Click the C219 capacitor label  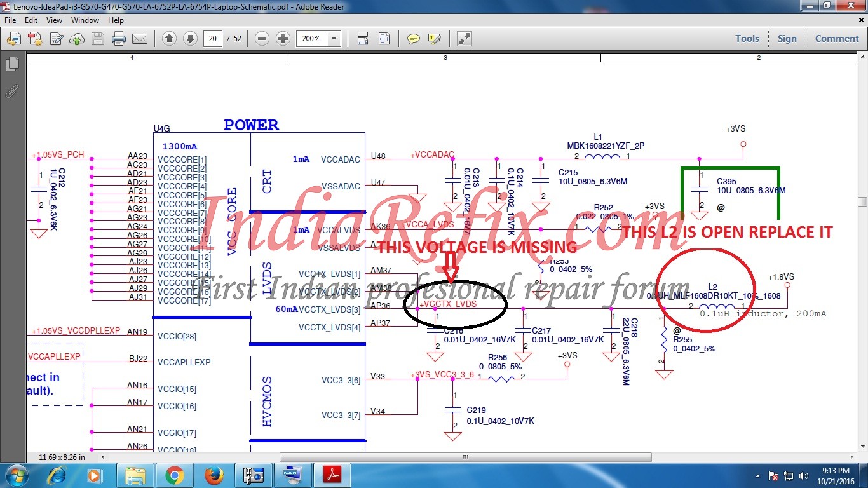coord(476,410)
